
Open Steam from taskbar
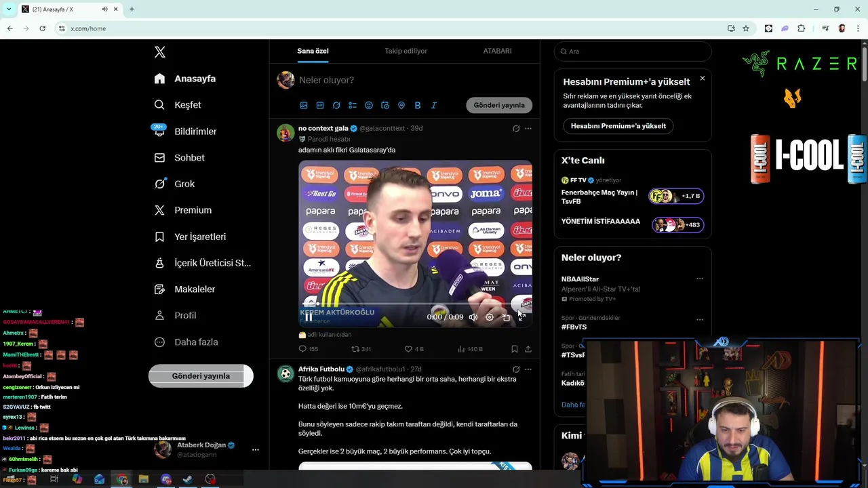click(x=188, y=479)
